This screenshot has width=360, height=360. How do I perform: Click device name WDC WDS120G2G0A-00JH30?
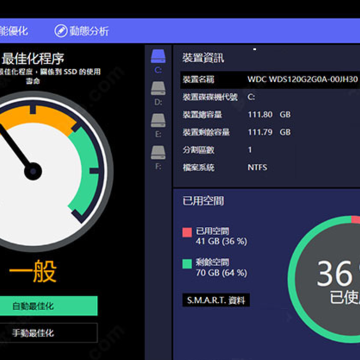[x=303, y=80]
